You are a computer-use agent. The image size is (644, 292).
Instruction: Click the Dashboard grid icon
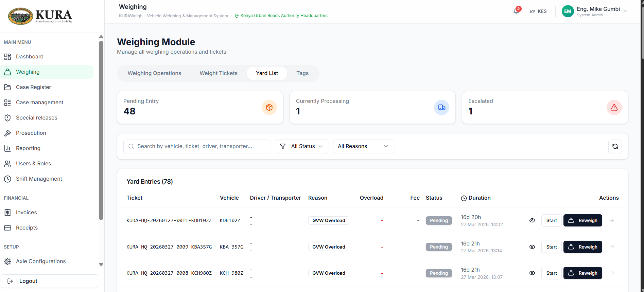7,57
